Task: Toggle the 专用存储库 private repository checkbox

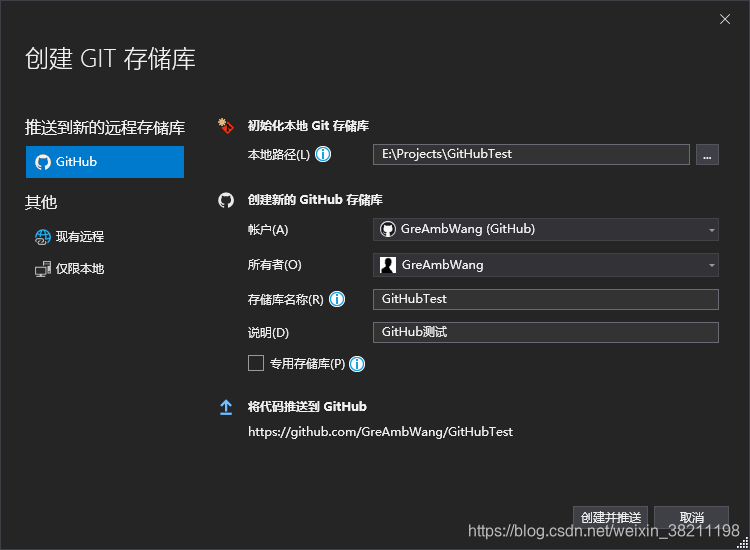Action: (256, 363)
